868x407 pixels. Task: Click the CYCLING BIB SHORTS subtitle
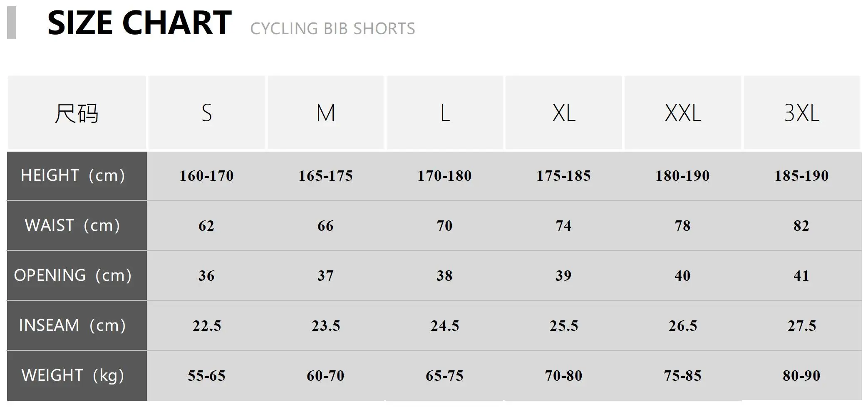pyautogui.click(x=332, y=29)
